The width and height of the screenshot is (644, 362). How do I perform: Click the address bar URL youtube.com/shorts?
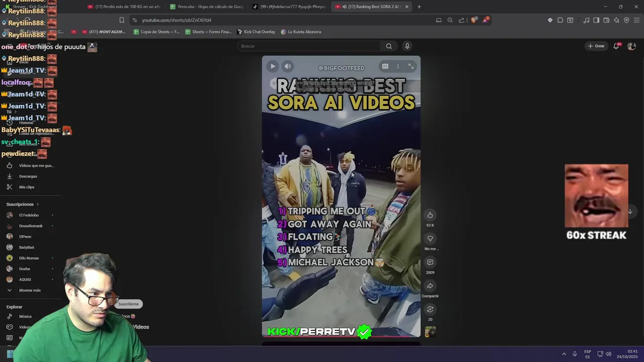[177, 20]
